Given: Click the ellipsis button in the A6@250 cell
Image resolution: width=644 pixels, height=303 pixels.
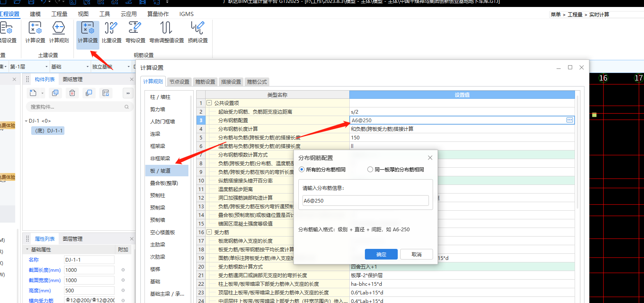Looking at the screenshot, I should [x=569, y=120].
